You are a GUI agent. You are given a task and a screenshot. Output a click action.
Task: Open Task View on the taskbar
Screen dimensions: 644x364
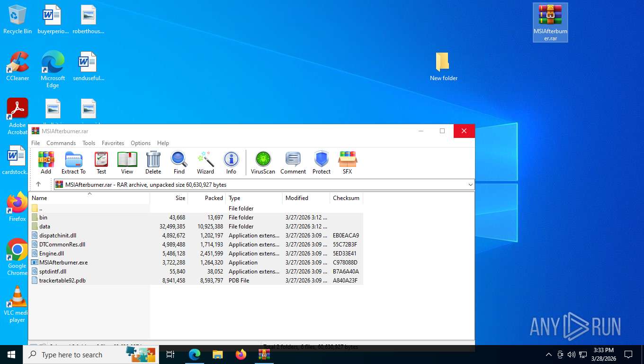(170, 355)
